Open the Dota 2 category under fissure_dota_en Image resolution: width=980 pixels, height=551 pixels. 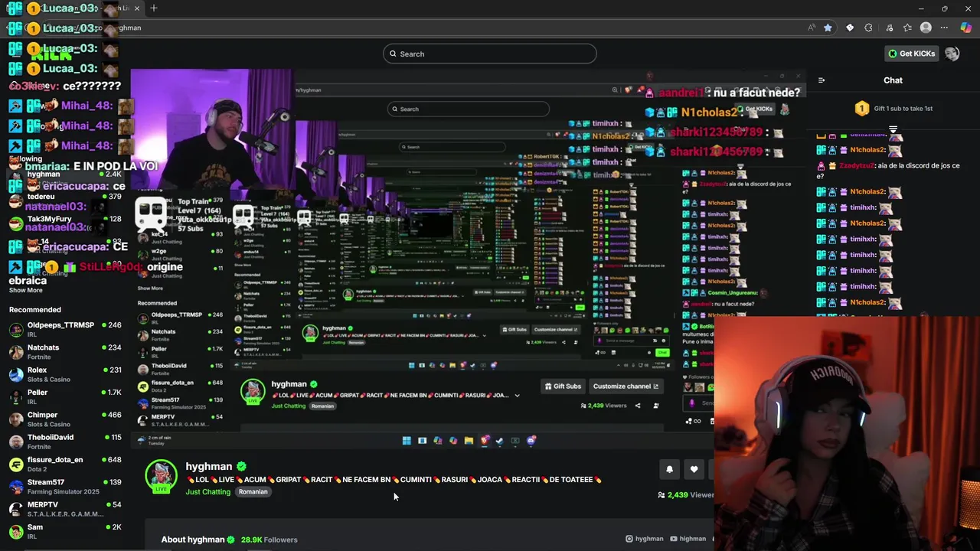point(38,469)
